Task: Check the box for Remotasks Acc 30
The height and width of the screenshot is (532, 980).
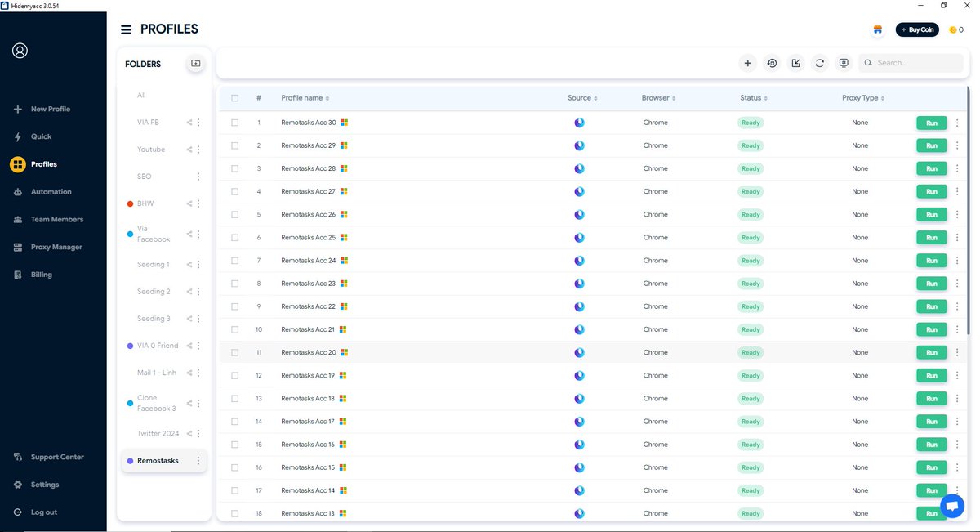Action: click(235, 123)
